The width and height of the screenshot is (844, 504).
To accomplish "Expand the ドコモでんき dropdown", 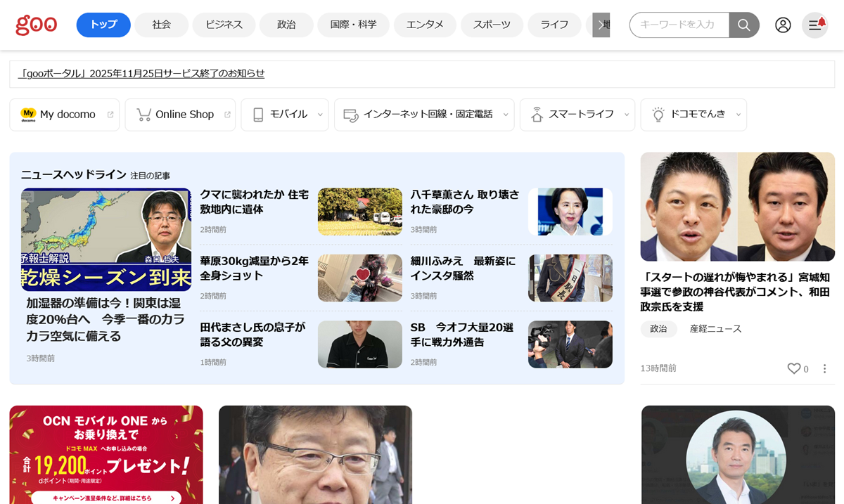I will tap(738, 115).
